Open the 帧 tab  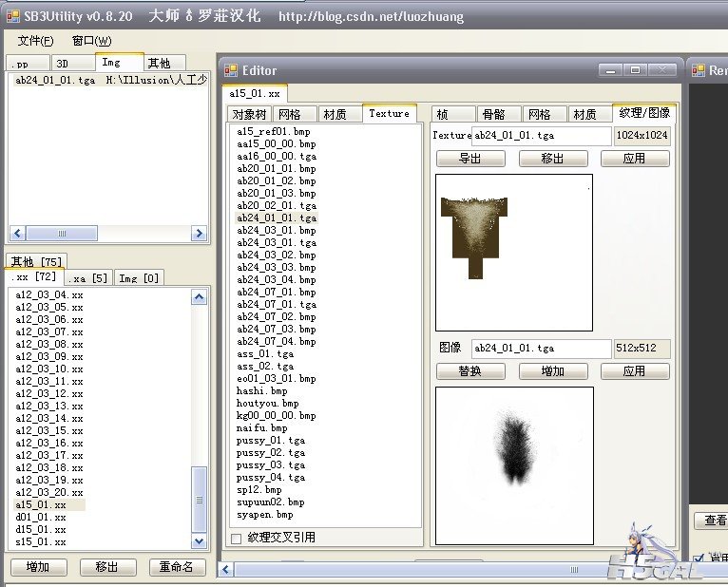click(453, 114)
